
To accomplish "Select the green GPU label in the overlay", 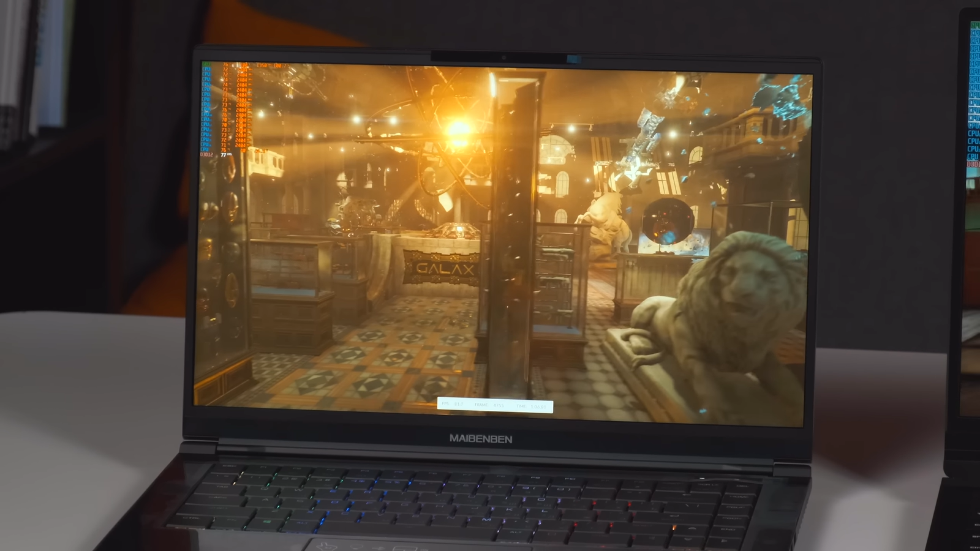I will click(x=206, y=64).
